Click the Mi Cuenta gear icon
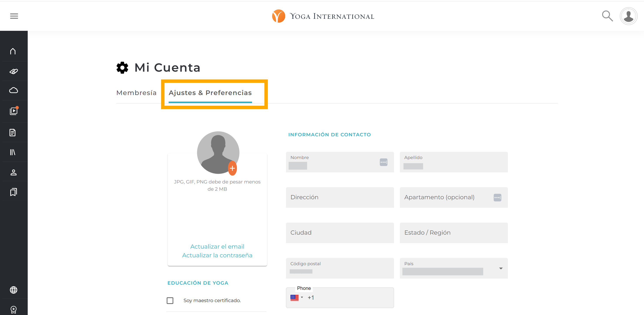The image size is (644, 315). [x=122, y=67]
